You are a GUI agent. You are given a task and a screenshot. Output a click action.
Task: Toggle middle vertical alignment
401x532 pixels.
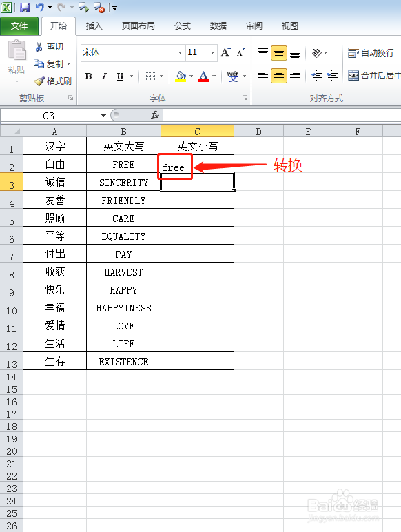click(279, 53)
